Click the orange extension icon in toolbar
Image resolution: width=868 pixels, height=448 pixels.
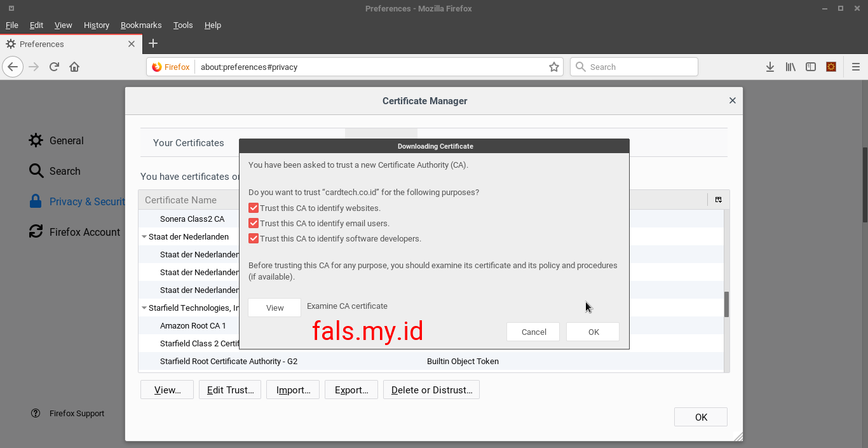pyautogui.click(x=831, y=67)
